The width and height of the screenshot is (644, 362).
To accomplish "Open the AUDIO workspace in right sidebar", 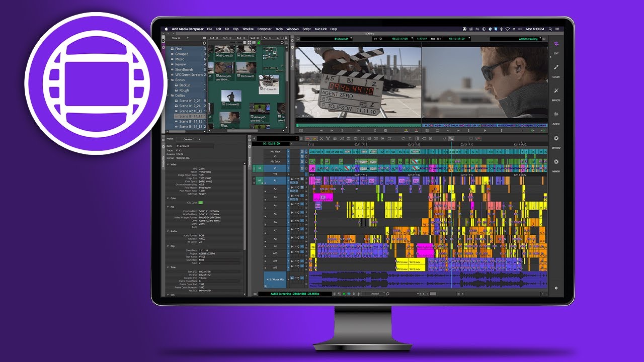I will 556,117.
